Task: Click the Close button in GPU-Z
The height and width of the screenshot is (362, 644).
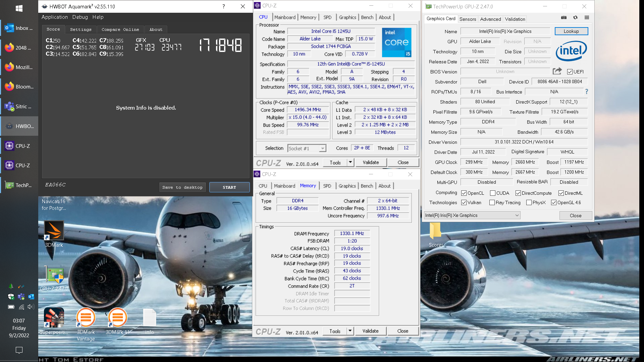Action: [x=576, y=216]
